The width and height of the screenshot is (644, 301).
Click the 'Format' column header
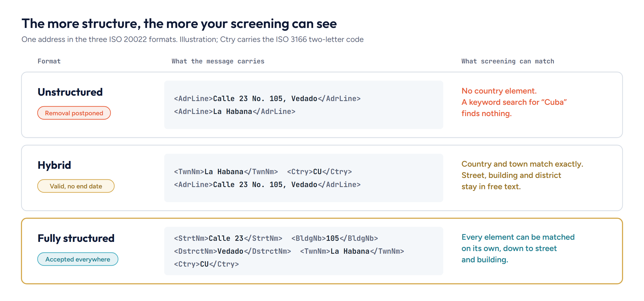[x=49, y=61]
